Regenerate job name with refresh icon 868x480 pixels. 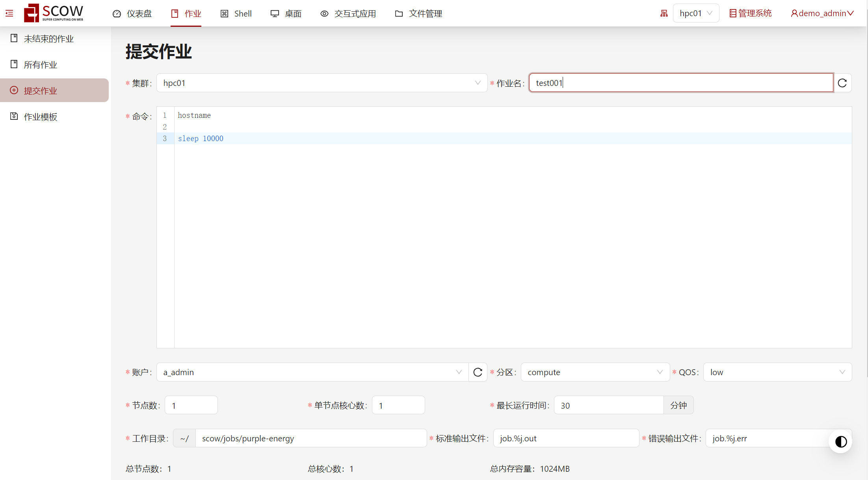842,83
